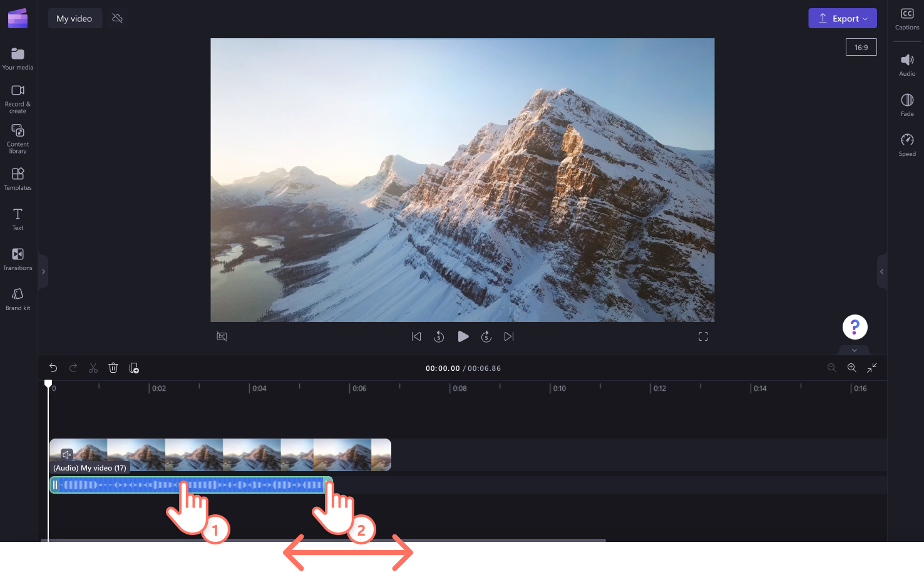The image size is (924, 572).
Task: Click the mountain preview canvas
Action: (x=463, y=180)
